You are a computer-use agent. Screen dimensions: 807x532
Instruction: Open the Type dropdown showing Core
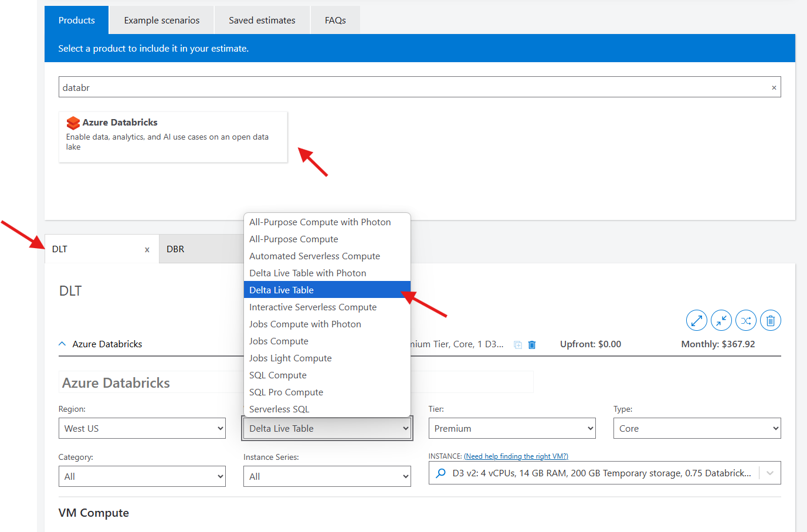click(x=697, y=428)
